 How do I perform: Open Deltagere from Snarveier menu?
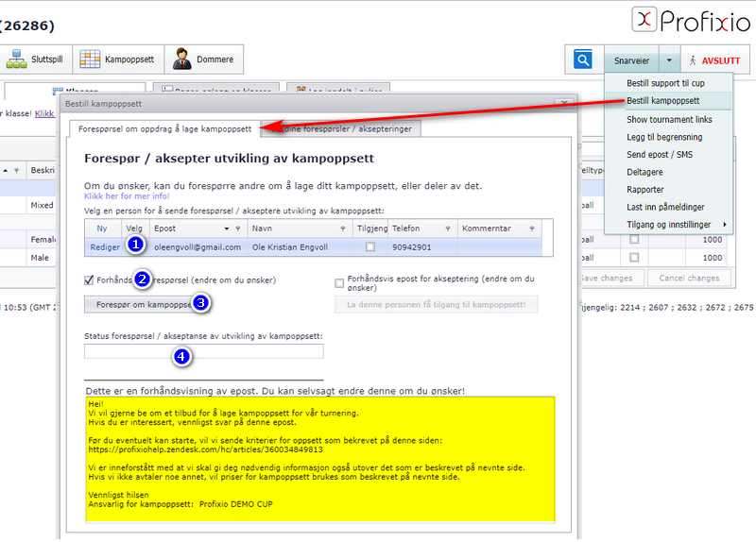pyautogui.click(x=644, y=172)
